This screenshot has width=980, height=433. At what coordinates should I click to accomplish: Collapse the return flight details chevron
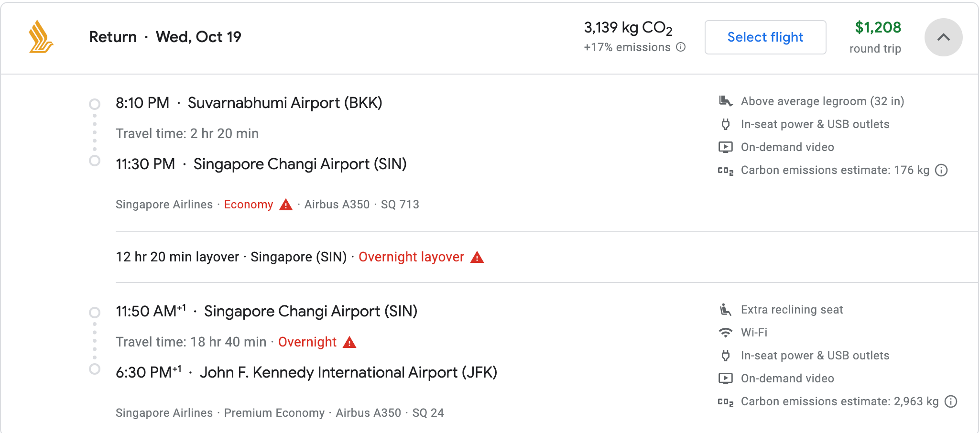(943, 37)
